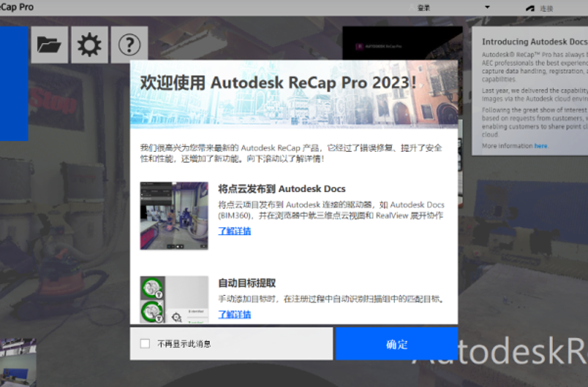Click the Autodesk connect icon in title bar

pyautogui.click(x=530, y=8)
